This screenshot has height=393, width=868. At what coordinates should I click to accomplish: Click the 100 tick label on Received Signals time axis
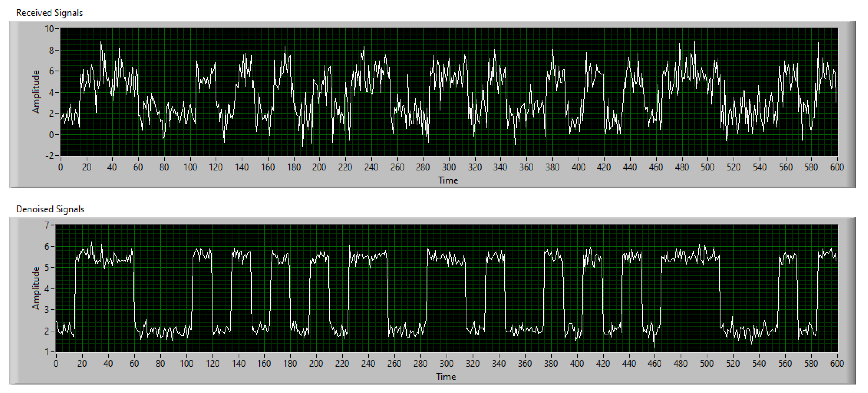pyautogui.click(x=190, y=167)
